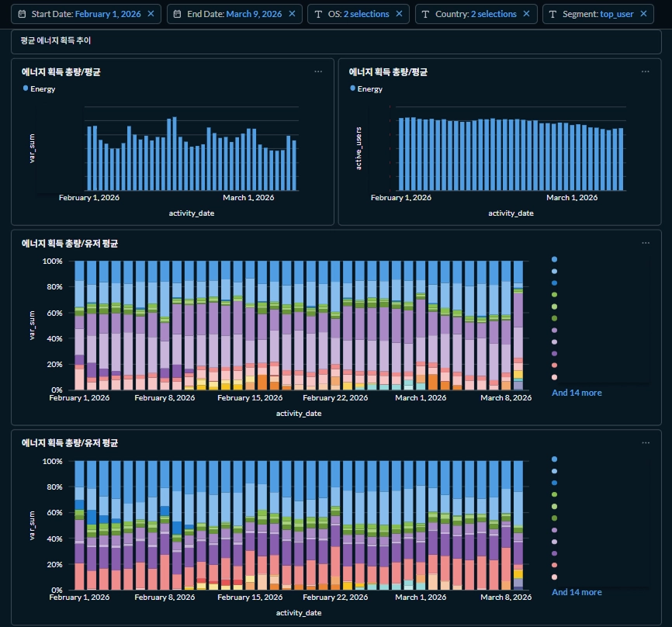Delete the Country filter via its X icon
The image size is (672, 627).
(x=526, y=14)
